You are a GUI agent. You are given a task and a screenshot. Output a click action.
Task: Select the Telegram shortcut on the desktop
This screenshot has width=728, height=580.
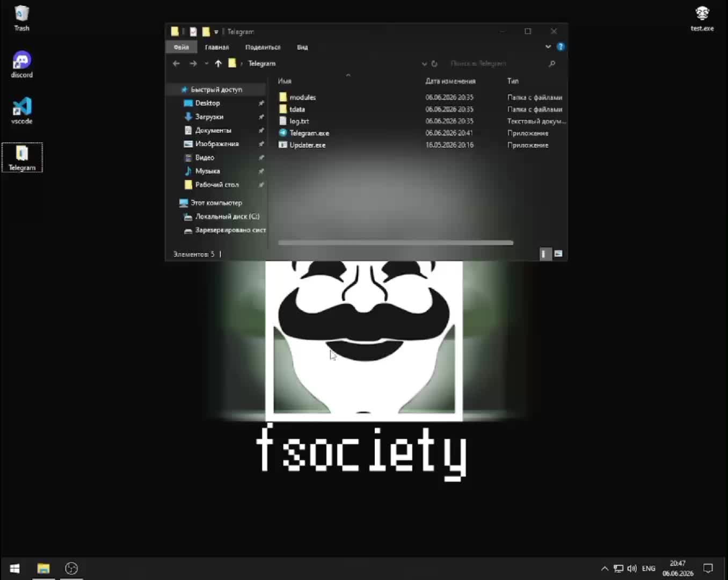tap(22, 157)
